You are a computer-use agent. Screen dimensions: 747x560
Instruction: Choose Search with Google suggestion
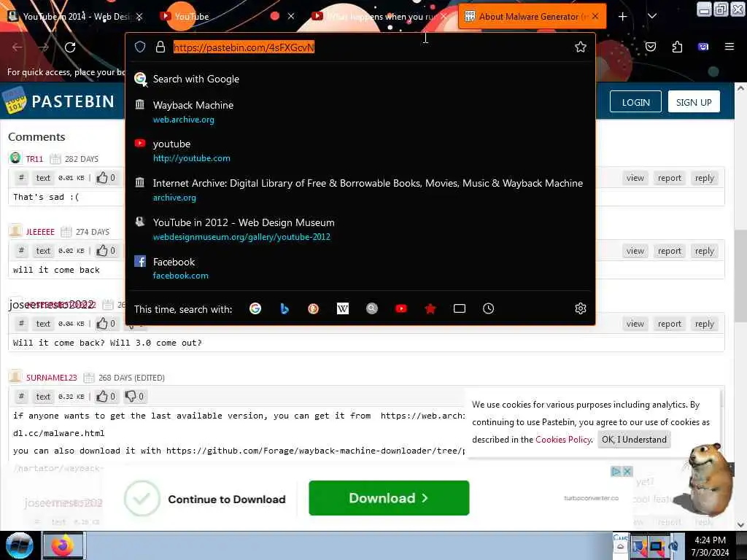360,79
